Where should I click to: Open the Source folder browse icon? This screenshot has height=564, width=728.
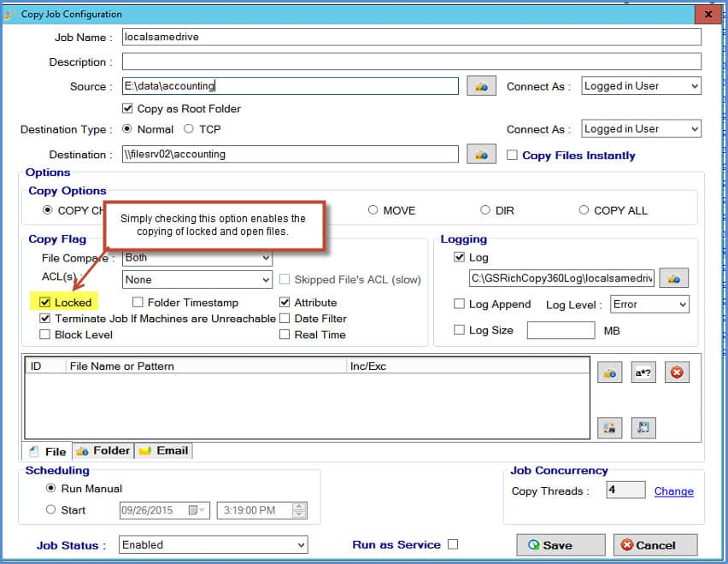coord(483,86)
